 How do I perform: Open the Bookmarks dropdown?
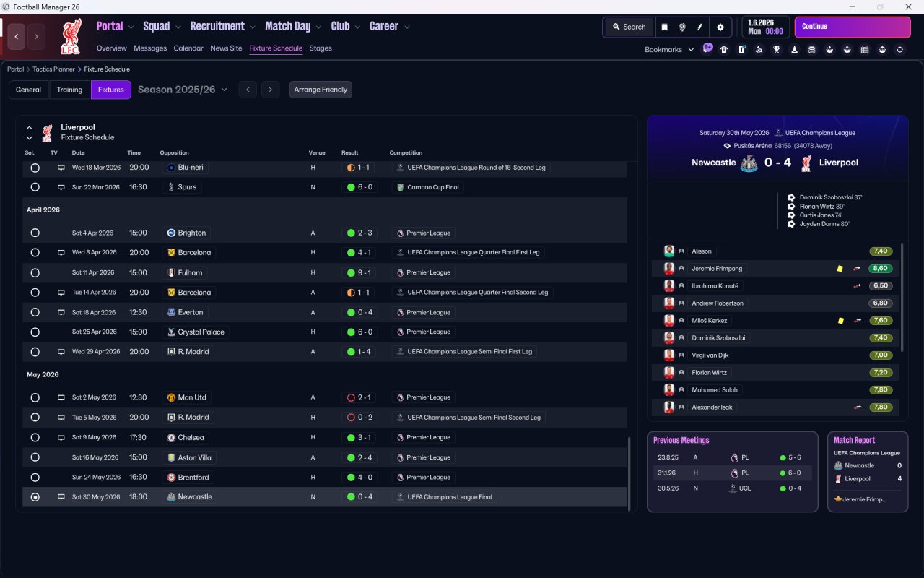(669, 50)
